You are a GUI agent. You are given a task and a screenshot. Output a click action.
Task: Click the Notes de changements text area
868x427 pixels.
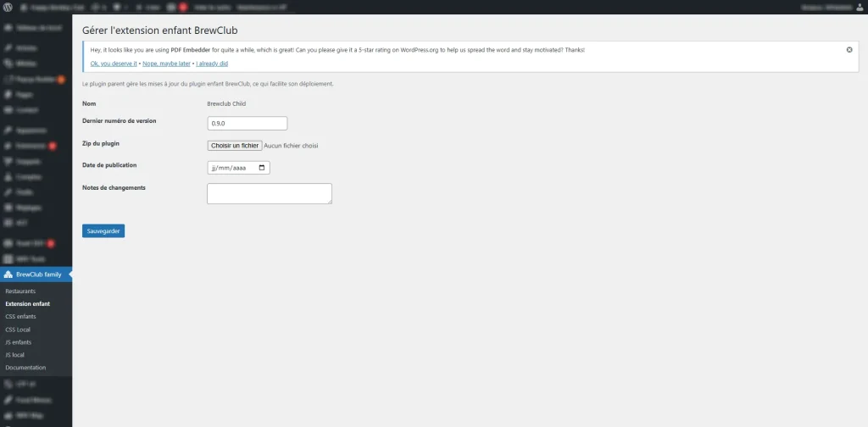coord(270,193)
